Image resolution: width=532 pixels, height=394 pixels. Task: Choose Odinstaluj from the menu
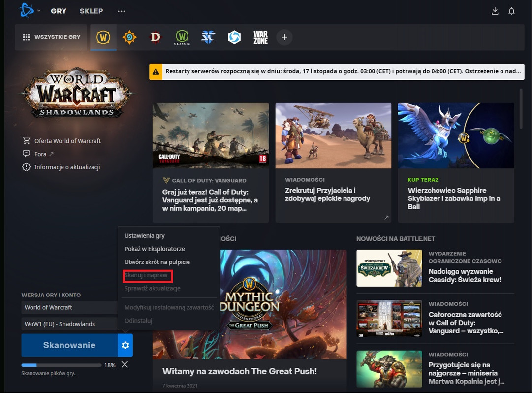click(x=138, y=320)
